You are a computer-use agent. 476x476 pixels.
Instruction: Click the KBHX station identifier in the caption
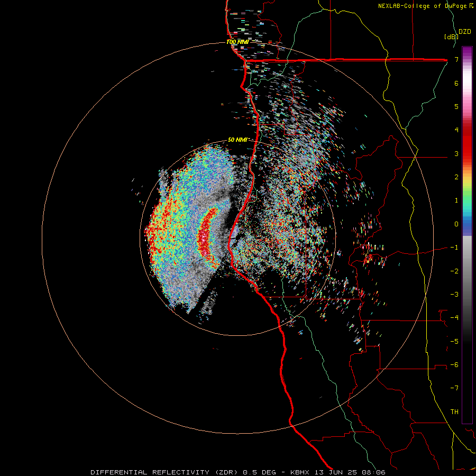coord(300,472)
